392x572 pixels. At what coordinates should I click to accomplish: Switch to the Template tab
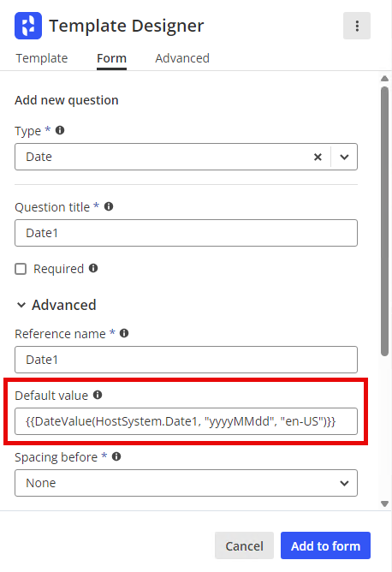[x=42, y=58]
